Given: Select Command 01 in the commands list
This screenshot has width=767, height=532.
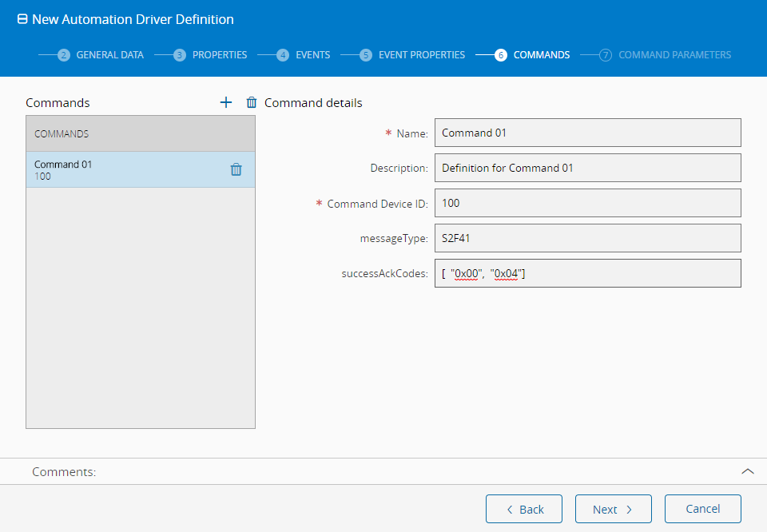Looking at the screenshot, I should [x=120, y=169].
